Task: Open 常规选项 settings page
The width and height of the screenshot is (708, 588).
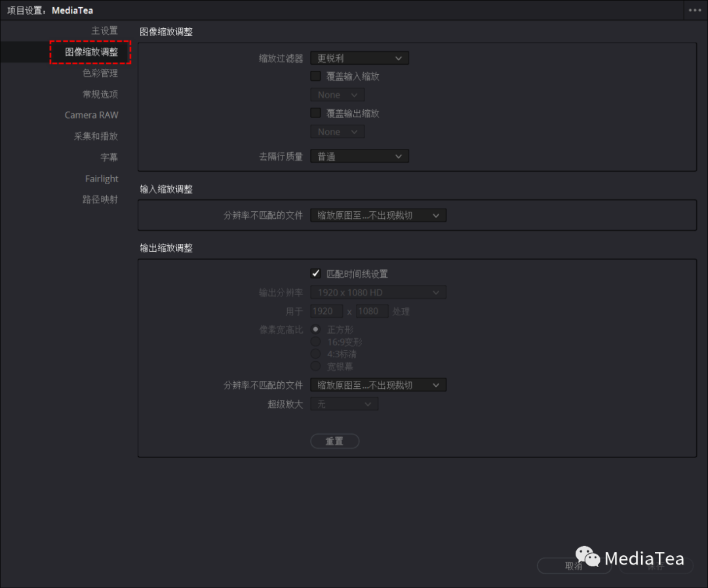Action: tap(100, 94)
